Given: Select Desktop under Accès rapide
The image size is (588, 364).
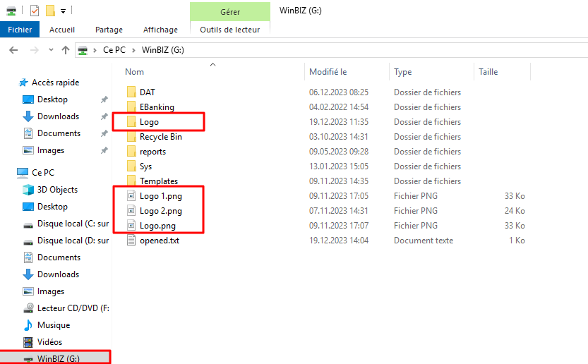Looking at the screenshot, I should [52, 99].
